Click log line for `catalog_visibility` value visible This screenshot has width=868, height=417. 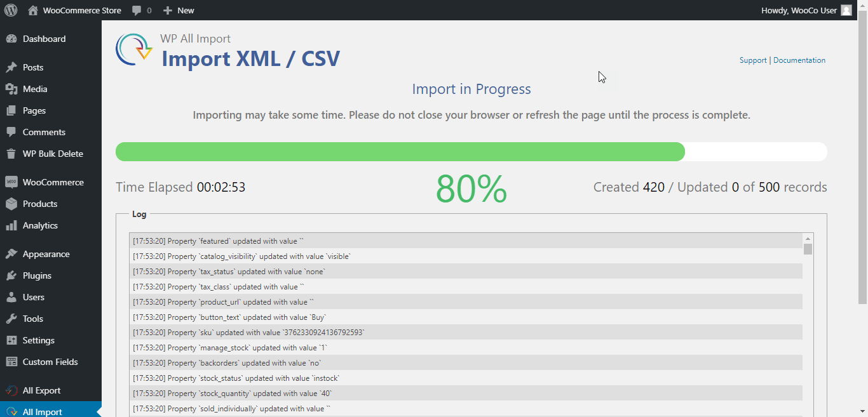tap(466, 256)
